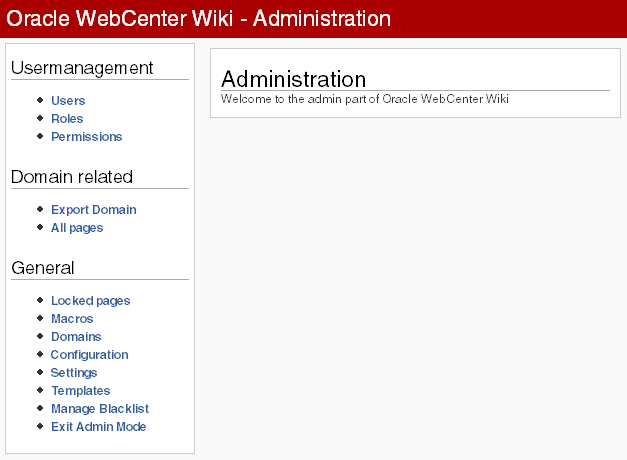This screenshot has width=627, height=460.
Task: Open the Templates link
Action: [80, 390]
